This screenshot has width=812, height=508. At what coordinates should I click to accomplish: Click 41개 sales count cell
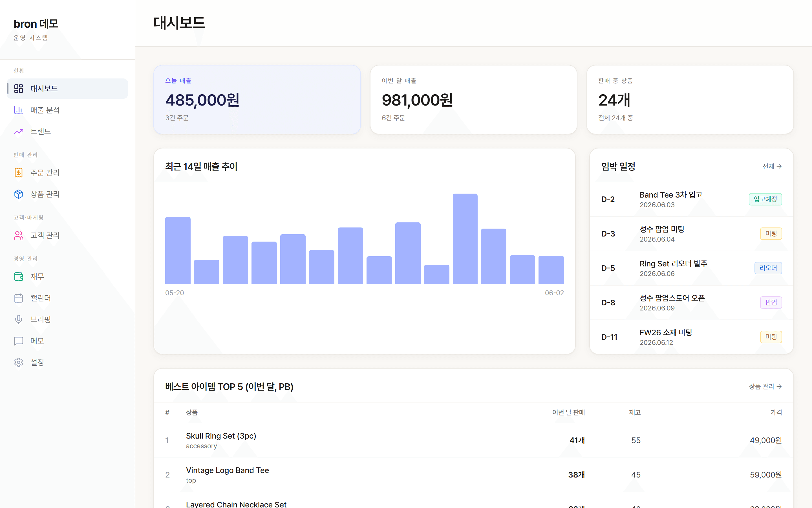[577, 441]
